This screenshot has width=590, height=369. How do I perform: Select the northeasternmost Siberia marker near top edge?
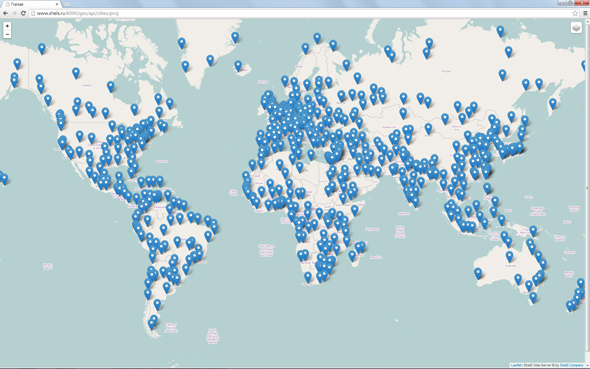pos(500,31)
